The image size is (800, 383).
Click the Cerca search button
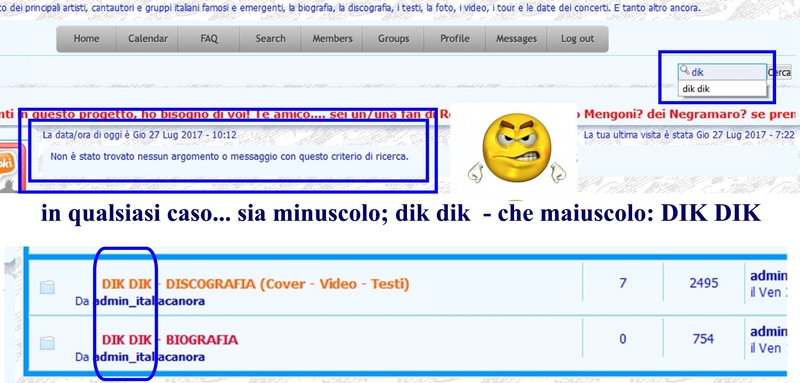click(780, 72)
